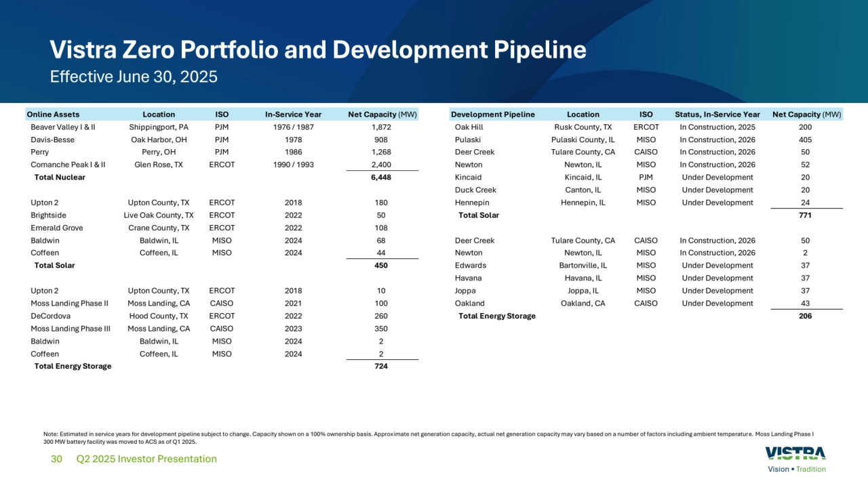Screen dimensions: 868x488
Task: Click the Brightside asset name
Action: 49,216
